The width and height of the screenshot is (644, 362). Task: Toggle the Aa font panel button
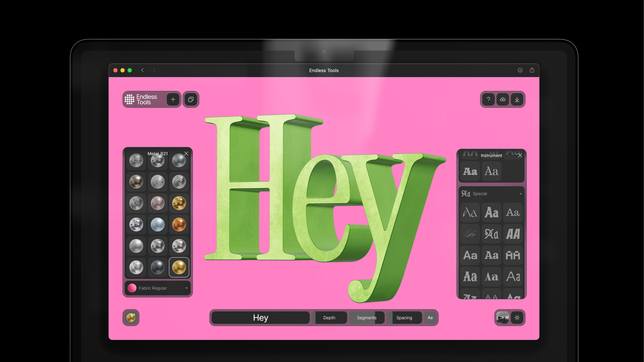430,317
